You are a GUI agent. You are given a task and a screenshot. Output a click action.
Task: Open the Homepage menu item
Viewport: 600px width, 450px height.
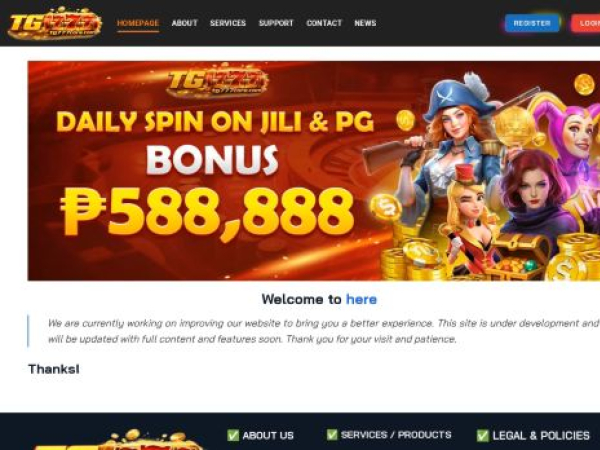[138, 23]
